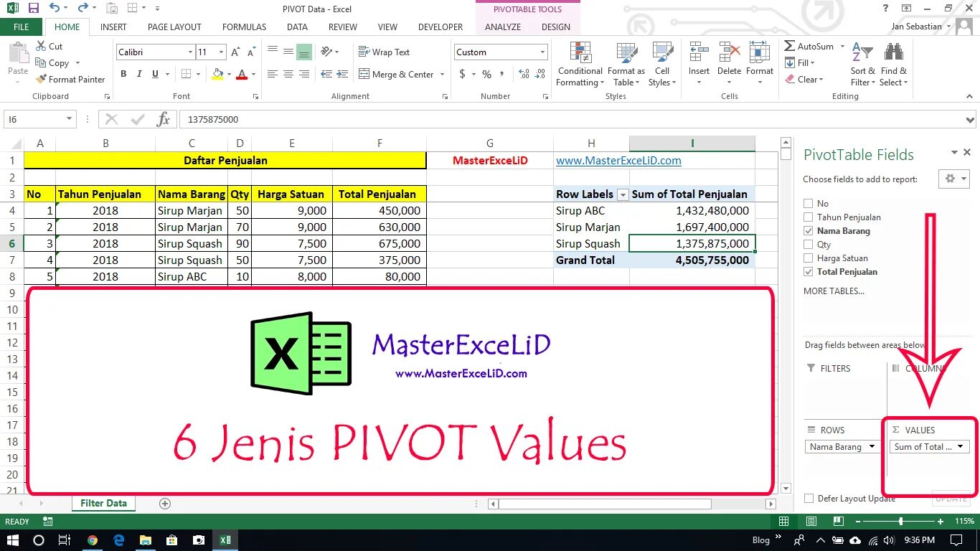Check the No field checkbox
This screenshot has width=980, height=551.
tap(809, 204)
